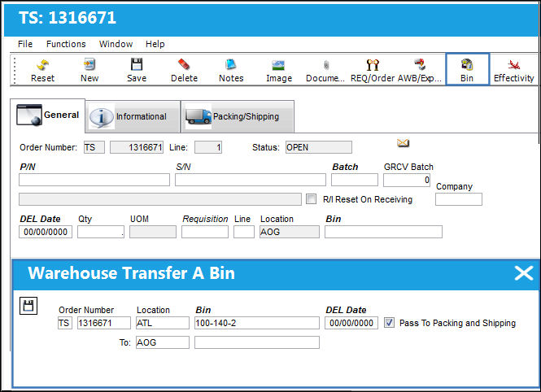Image resolution: width=541 pixels, height=392 pixels.
Task: Open the Help menu
Action: pyautogui.click(x=155, y=44)
